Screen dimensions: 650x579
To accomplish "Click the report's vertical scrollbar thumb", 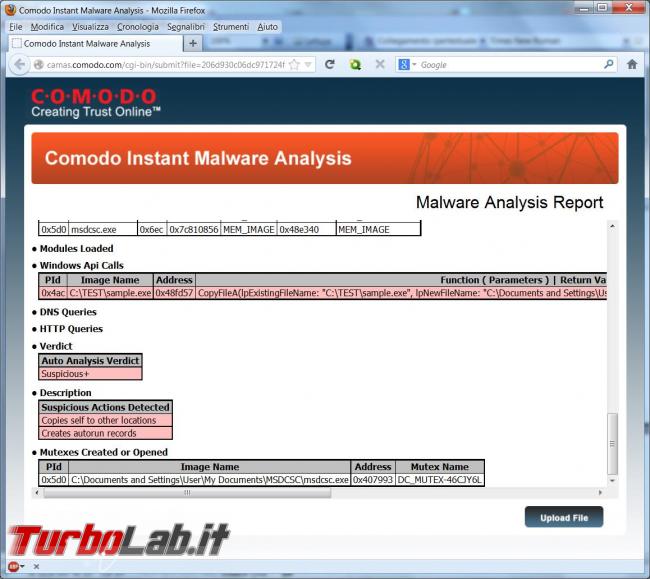I will 612,443.
